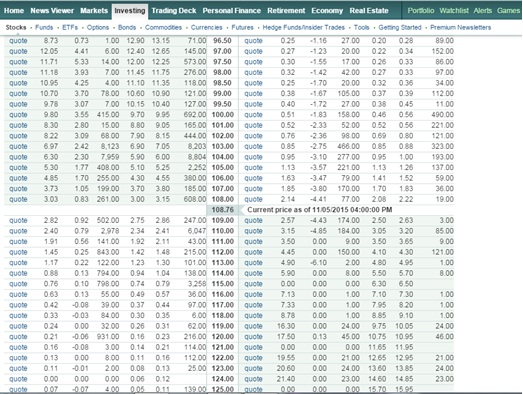The width and height of the screenshot is (523, 394).
Task: Go to Funds section
Action: tap(44, 27)
